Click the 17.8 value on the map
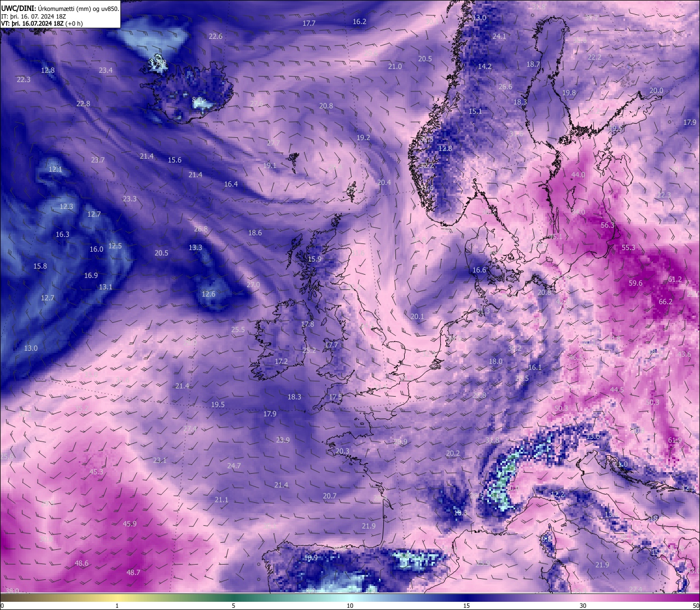Viewport: 700px width, 610px height. click(x=307, y=324)
